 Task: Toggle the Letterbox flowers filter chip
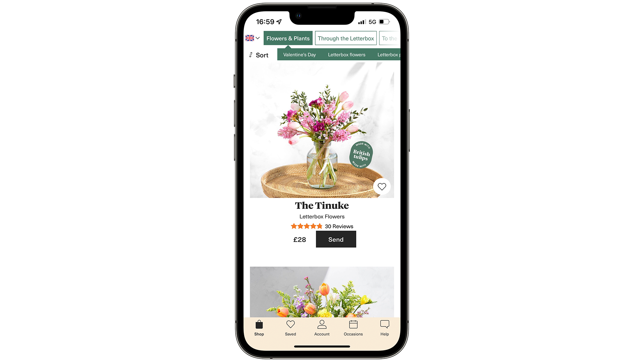[x=347, y=54]
